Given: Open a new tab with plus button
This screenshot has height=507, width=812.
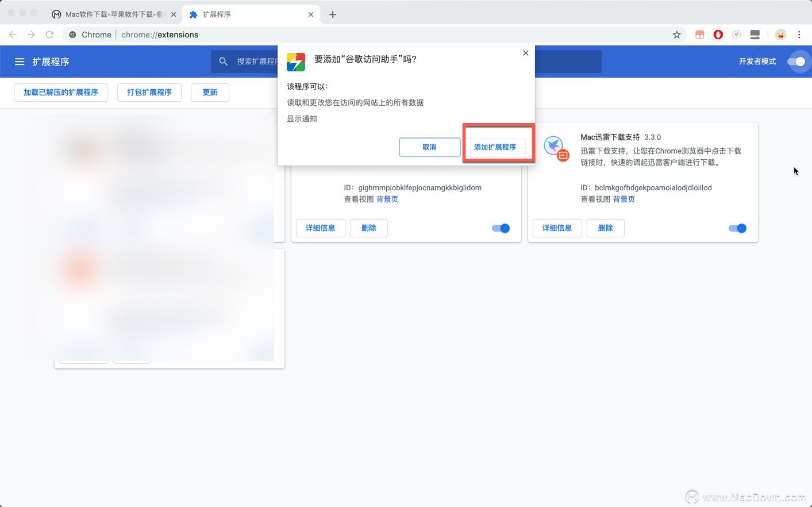Looking at the screenshot, I should pyautogui.click(x=333, y=14).
